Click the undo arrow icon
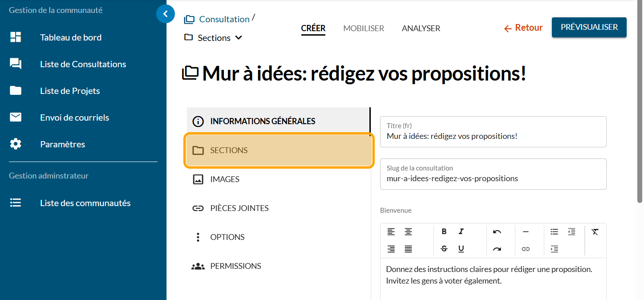The width and height of the screenshot is (644, 300). pos(497,231)
